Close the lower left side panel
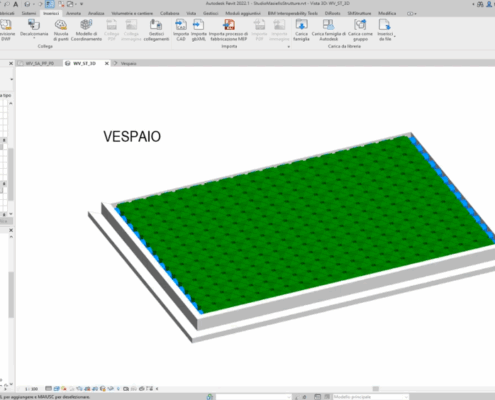The image size is (495, 400). coord(11,230)
